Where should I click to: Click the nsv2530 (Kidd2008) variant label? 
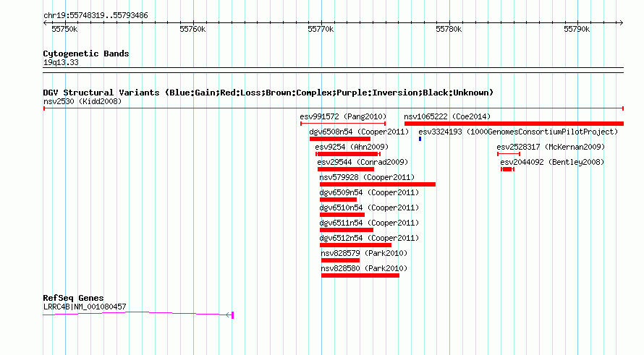point(82,101)
